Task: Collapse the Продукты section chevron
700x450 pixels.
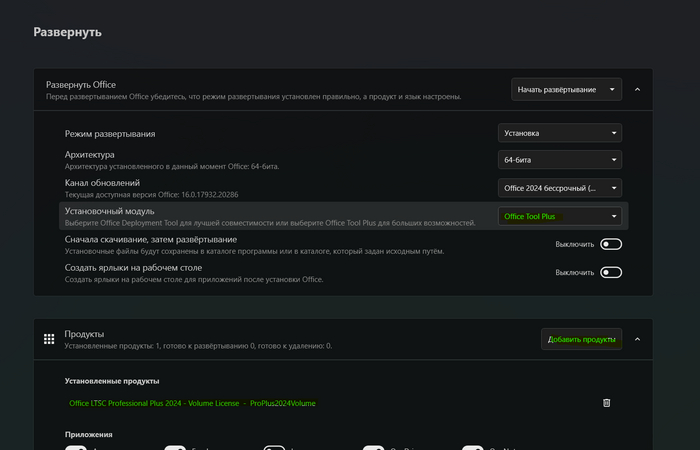Action: tap(638, 339)
